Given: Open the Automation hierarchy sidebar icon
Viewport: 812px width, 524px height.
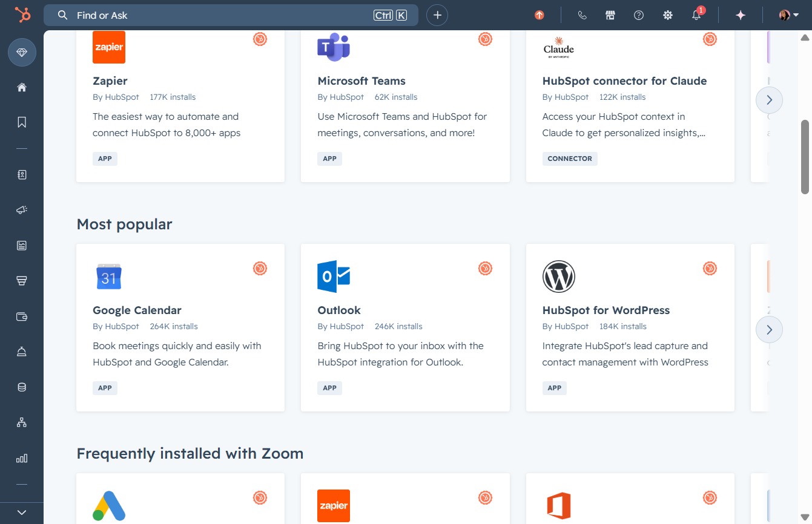Looking at the screenshot, I should coord(22,422).
